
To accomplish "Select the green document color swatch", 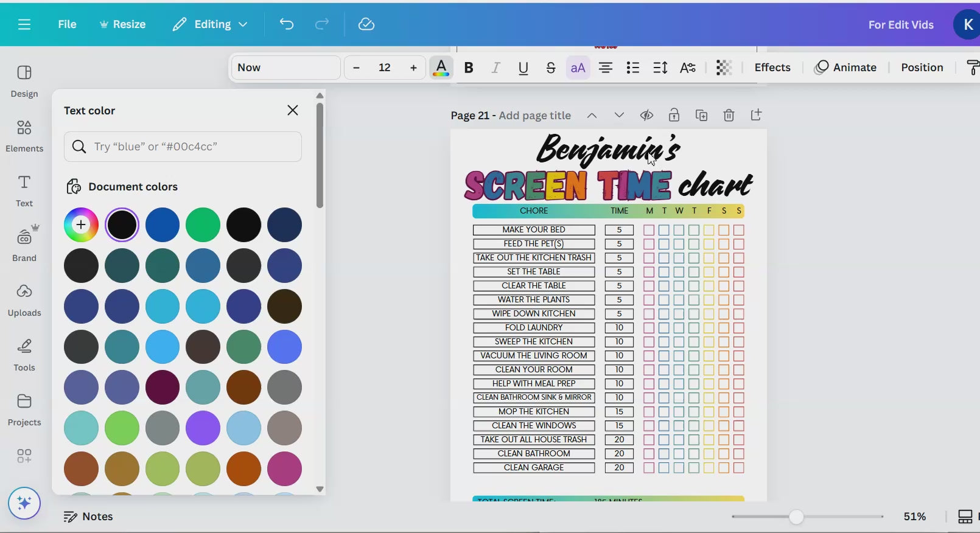I will pos(203,225).
